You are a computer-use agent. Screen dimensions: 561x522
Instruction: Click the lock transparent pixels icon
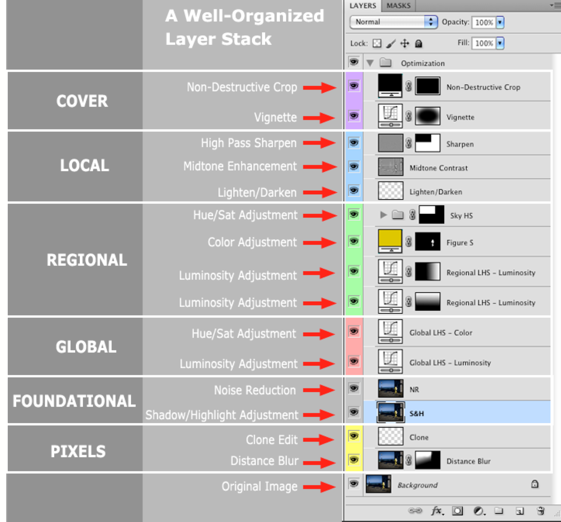(377, 43)
